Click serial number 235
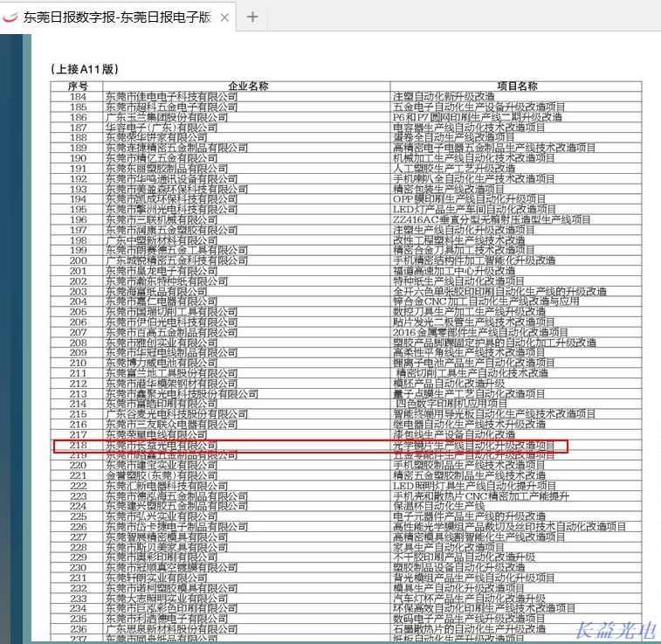This screenshot has height=644, width=661. tap(78, 619)
